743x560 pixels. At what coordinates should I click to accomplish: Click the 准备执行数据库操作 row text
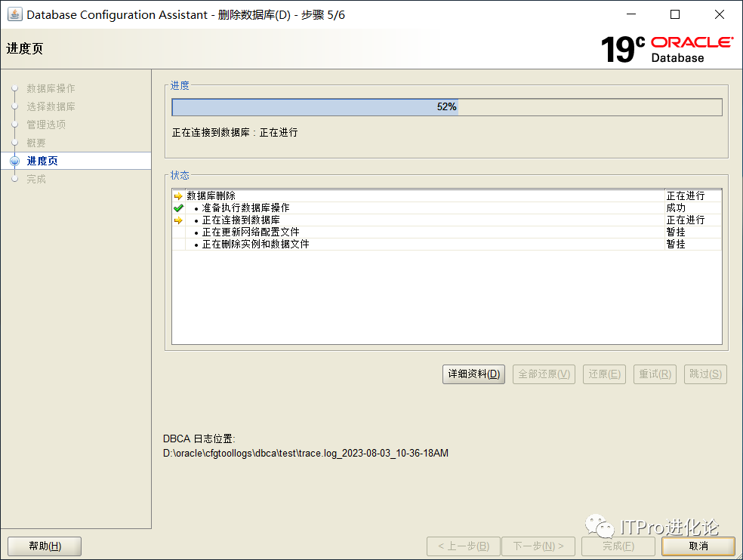pos(245,208)
